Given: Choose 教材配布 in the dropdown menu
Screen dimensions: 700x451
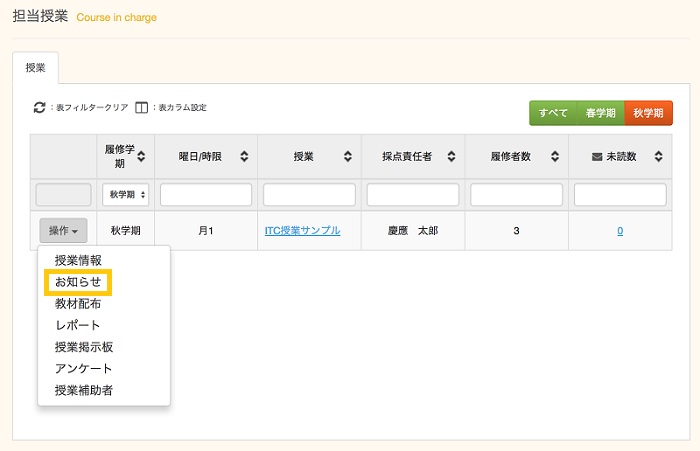Looking at the screenshot, I should [x=78, y=304].
